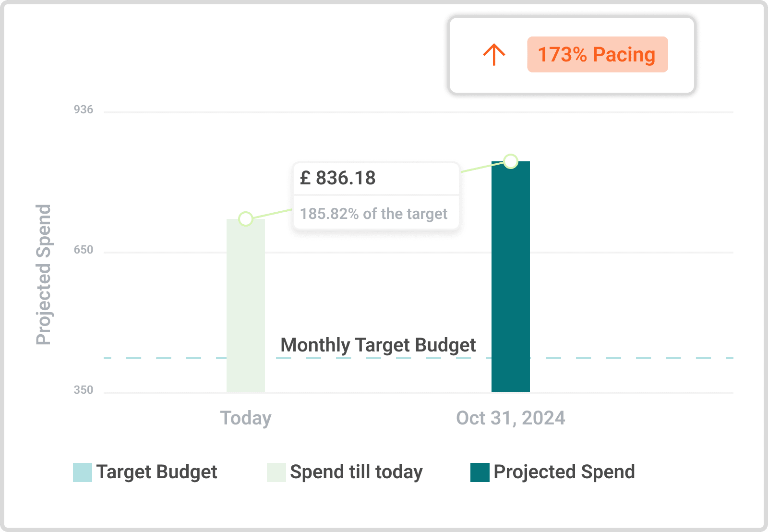Toggle Target Budget legend label
768x532 pixels.
[156, 472]
